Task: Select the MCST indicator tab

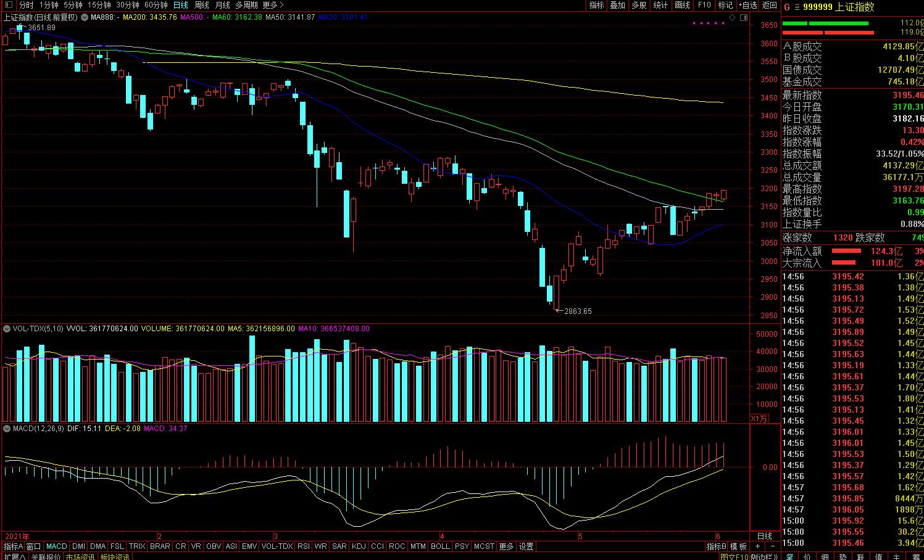Action: (484, 546)
